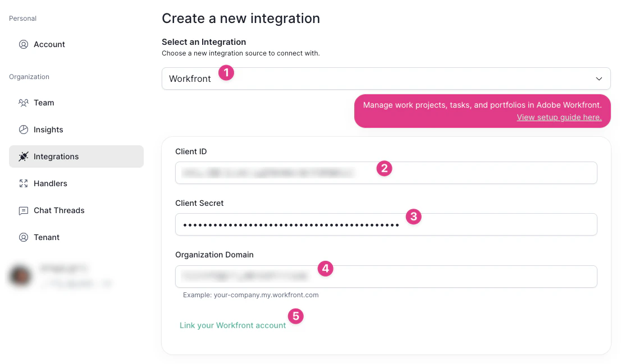
Task: Open the Account settings page
Action: coord(49,44)
